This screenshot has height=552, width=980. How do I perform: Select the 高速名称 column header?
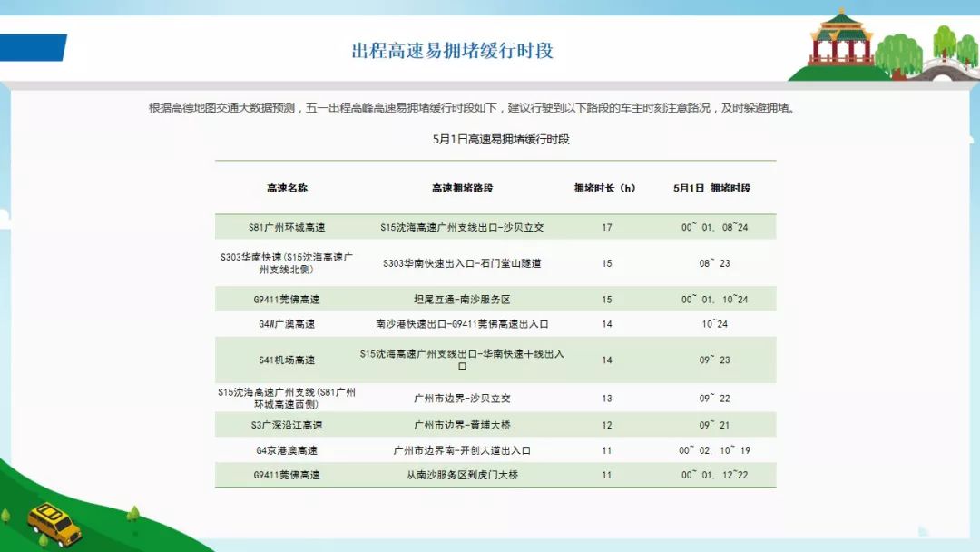[290, 189]
